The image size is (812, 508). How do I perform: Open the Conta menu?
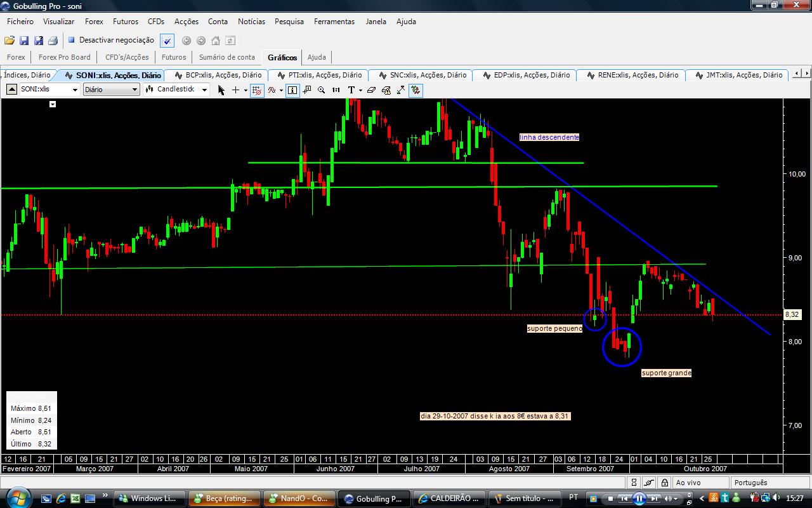(218, 22)
